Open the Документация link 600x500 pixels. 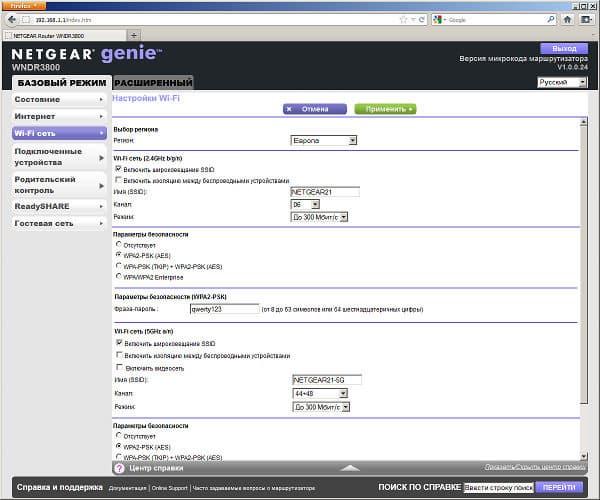127,488
